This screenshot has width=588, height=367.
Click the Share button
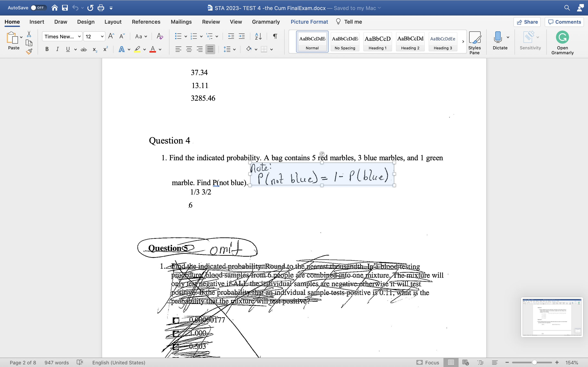(x=527, y=22)
